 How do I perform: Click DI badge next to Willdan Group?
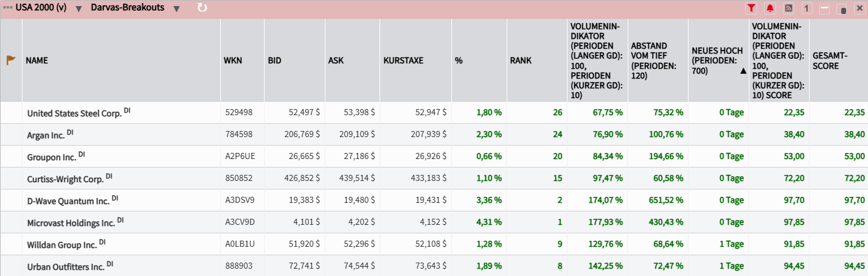[102, 242]
